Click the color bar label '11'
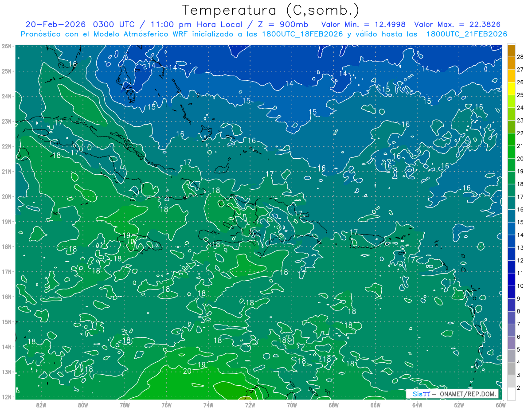This screenshot has height=411, width=532. pyautogui.click(x=520, y=273)
